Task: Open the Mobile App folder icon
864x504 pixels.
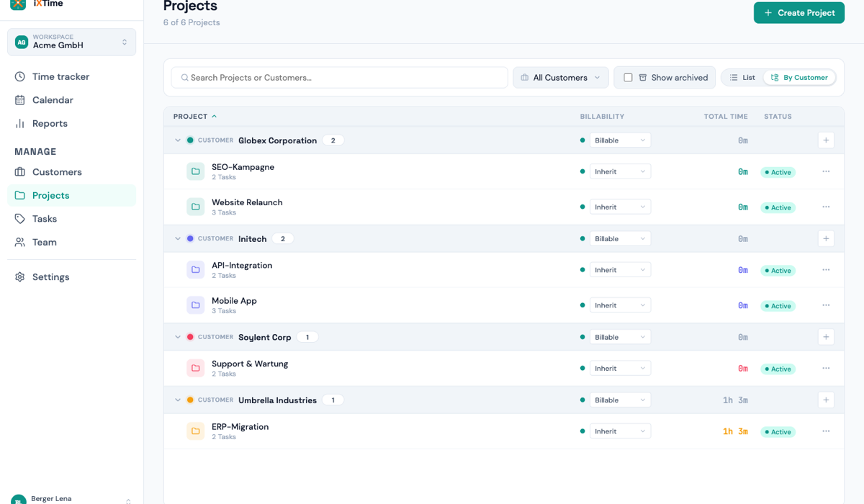Action: coord(195,305)
